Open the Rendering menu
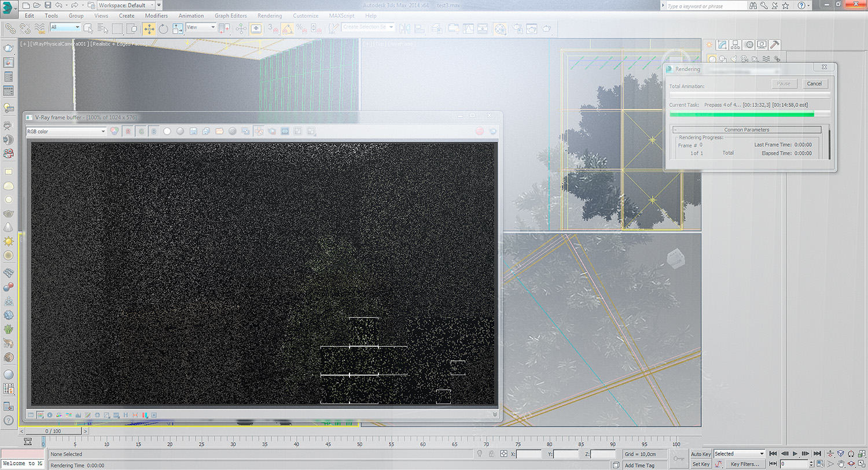 point(270,16)
